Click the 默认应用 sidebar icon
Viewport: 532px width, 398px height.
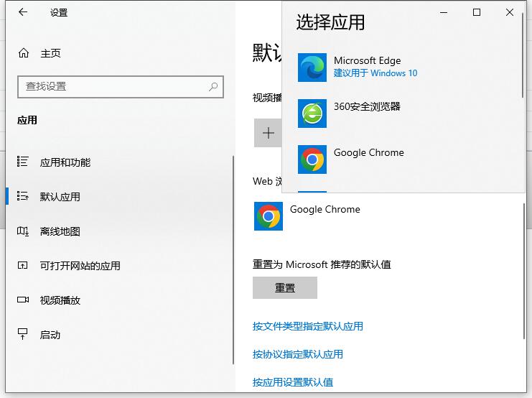tap(23, 196)
